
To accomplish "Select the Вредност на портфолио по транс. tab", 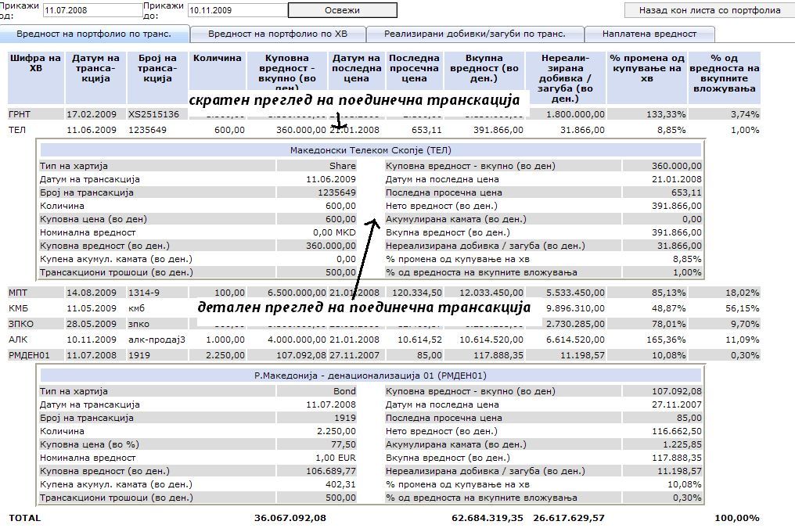I will (x=95, y=34).
